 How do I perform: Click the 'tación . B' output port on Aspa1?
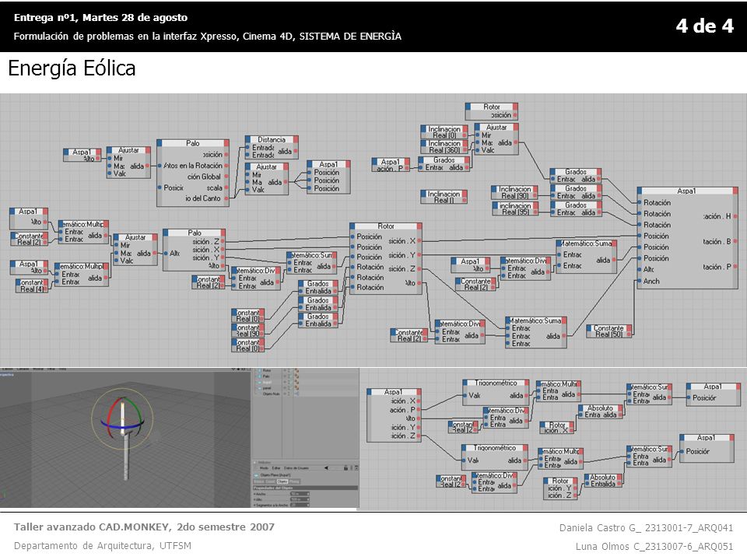click(735, 241)
